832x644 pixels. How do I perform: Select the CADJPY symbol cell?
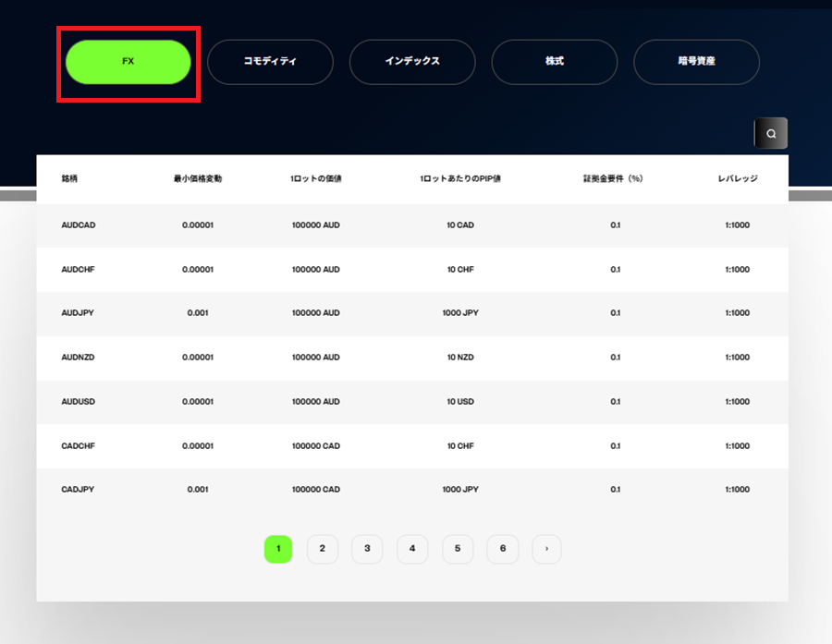click(x=78, y=490)
